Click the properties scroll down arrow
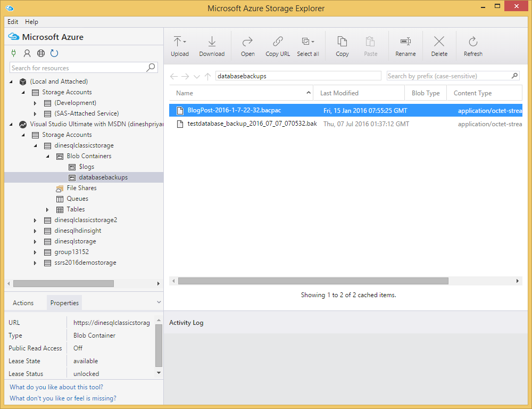 click(159, 373)
